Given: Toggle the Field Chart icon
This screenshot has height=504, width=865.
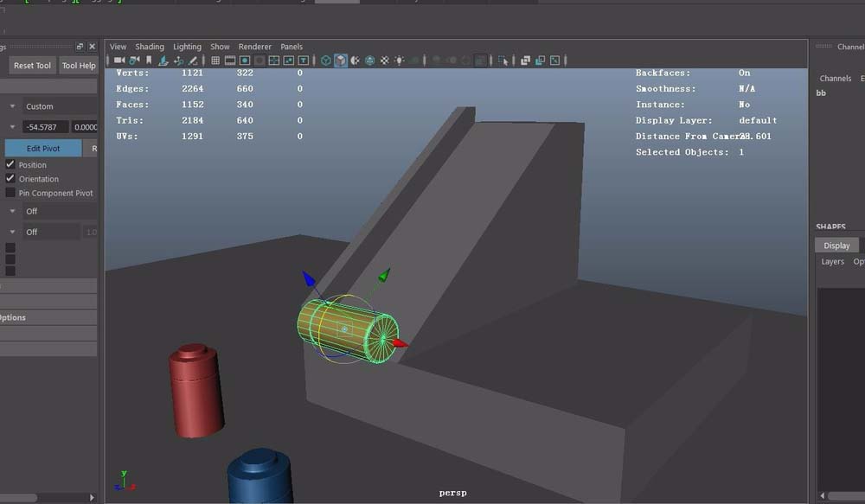Looking at the screenshot, I should click(x=274, y=61).
